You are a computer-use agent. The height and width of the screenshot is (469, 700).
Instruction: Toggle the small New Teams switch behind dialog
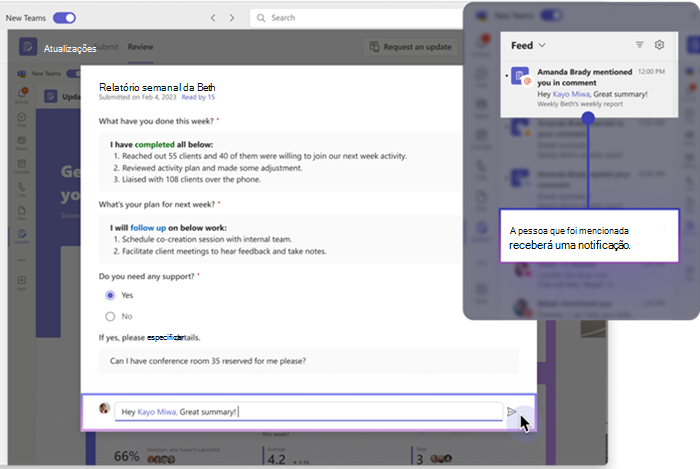coord(74,74)
